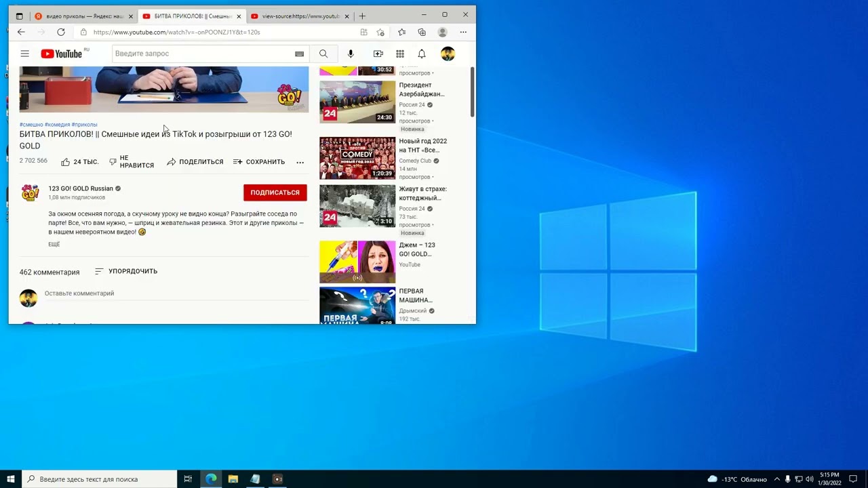Open the account avatar menu in the YouTube header
The height and width of the screenshot is (488, 868).
point(448,54)
